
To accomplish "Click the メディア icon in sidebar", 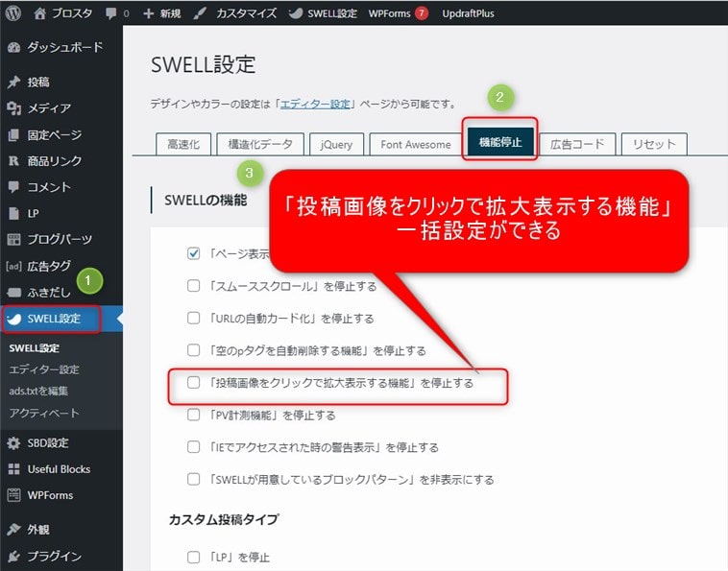I will click(x=14, y=108).
